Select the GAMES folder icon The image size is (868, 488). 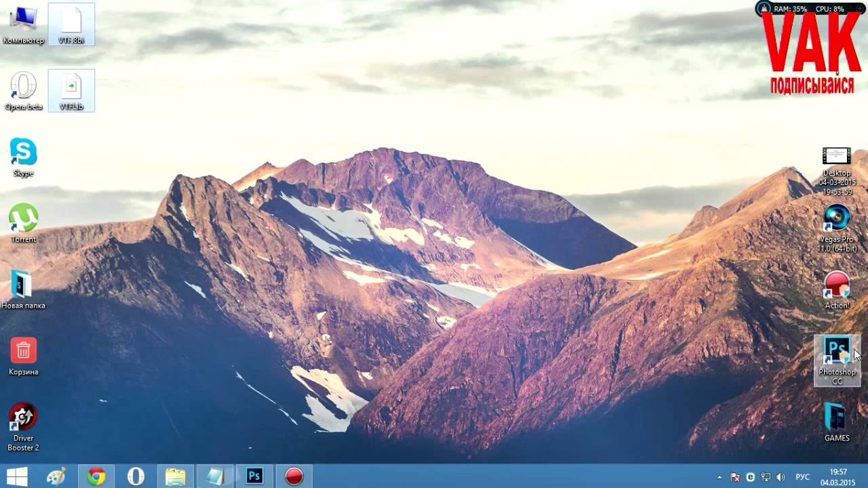[x=837, y=423]
